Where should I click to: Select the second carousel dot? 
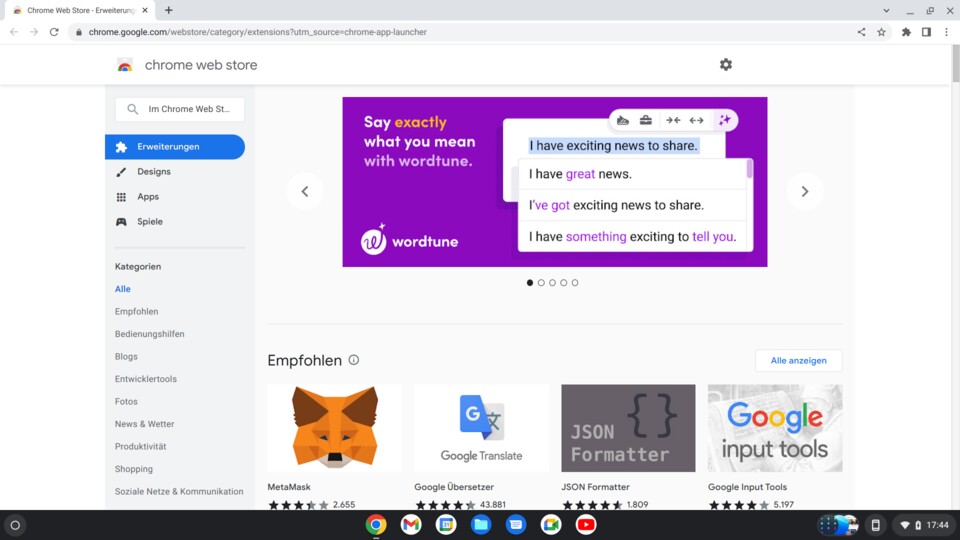point(541,283)
